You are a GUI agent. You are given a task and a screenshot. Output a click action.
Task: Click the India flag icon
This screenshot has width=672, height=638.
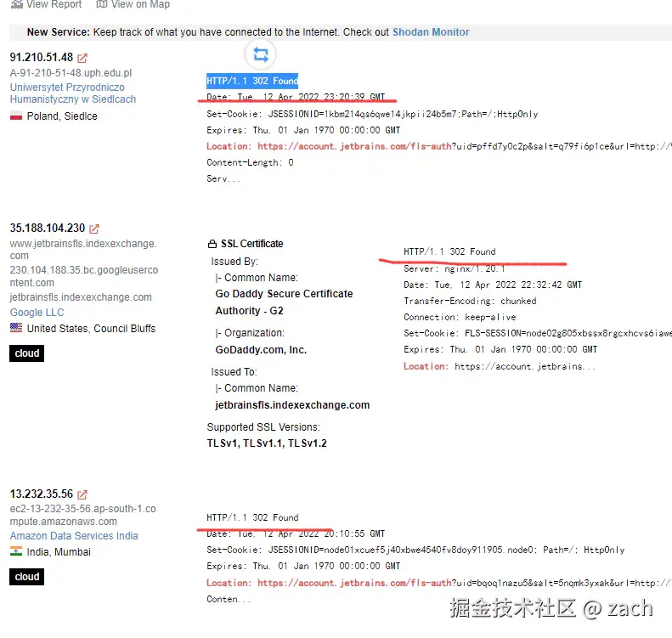(16, 551)
